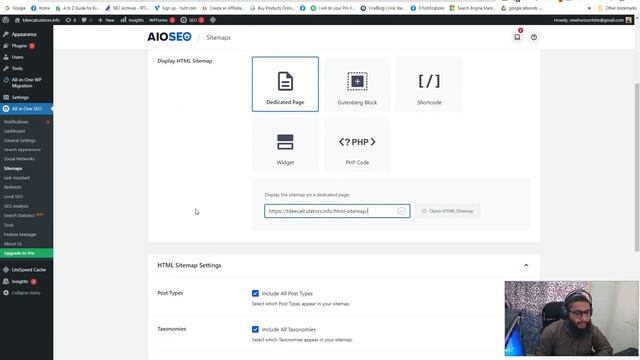The width and height of the screenshot is (640, 360).
Task: Open Social Networks submenu
Action: tap(19, 159)
